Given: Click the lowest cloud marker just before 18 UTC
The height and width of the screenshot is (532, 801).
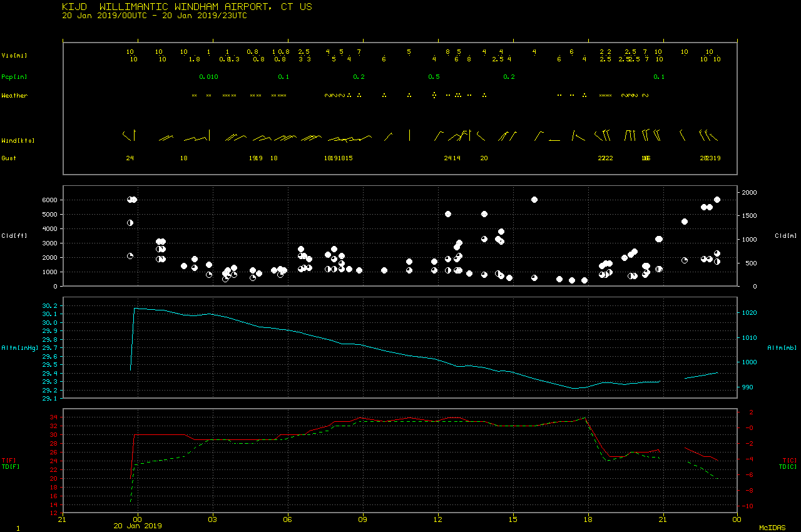Looking at the screenshot, I should [584, 280].
